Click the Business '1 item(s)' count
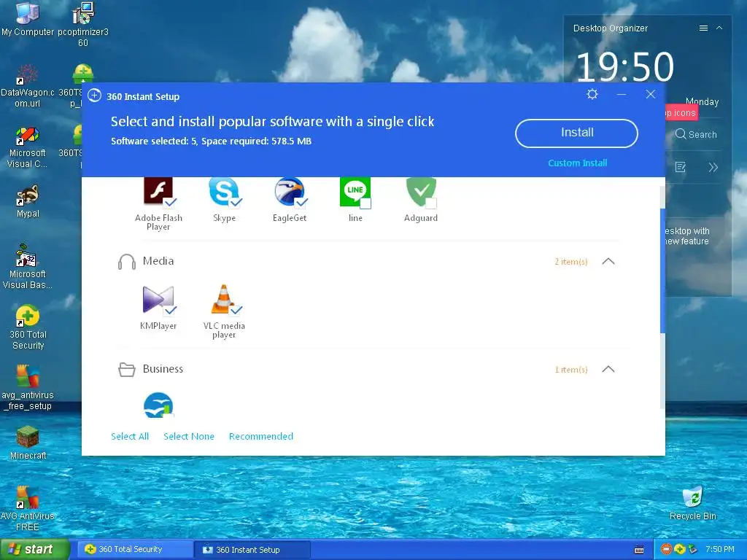The image size is (747, 560). coord(571,370)
